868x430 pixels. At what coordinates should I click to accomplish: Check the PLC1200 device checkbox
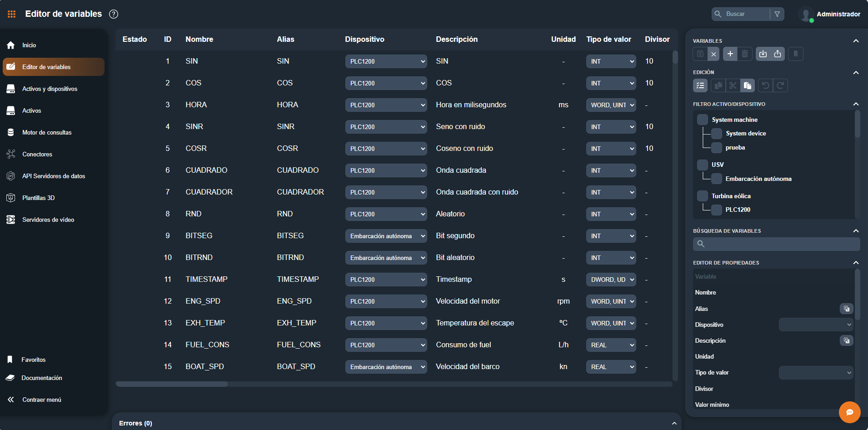(716, 210)
